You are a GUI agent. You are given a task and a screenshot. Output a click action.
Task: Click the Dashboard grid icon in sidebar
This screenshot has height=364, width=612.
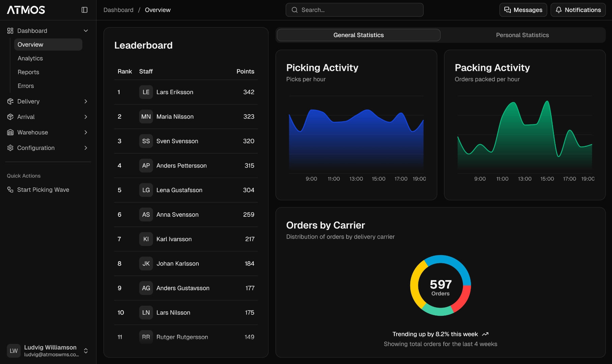(10, 31)
